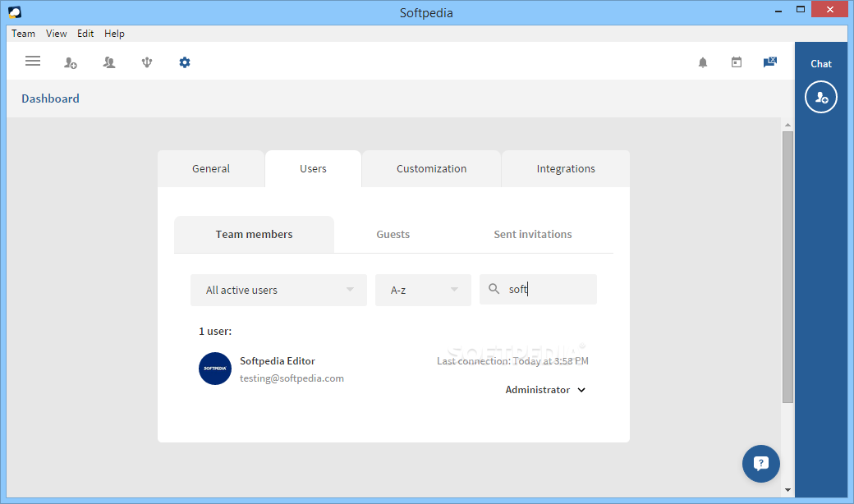Click the Softpedia Editor avatar
The width and height of the screenshot is (854, 504).
coord(215,369)
